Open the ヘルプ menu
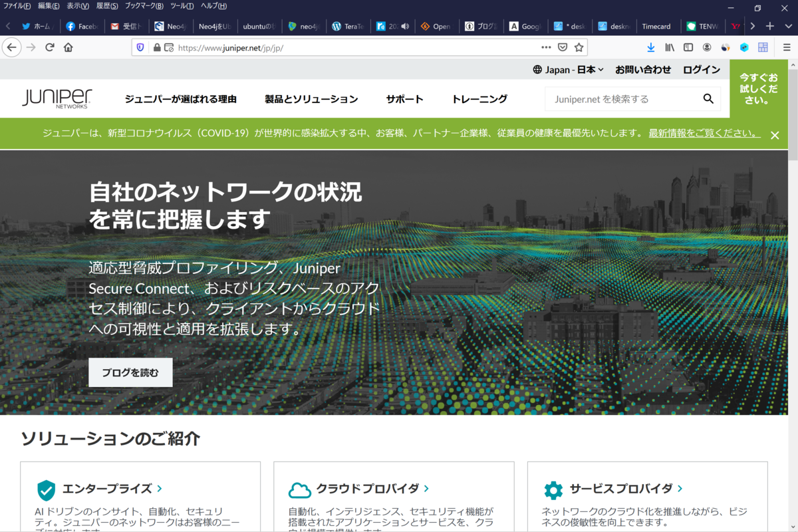798x532 pixels. 213,6
